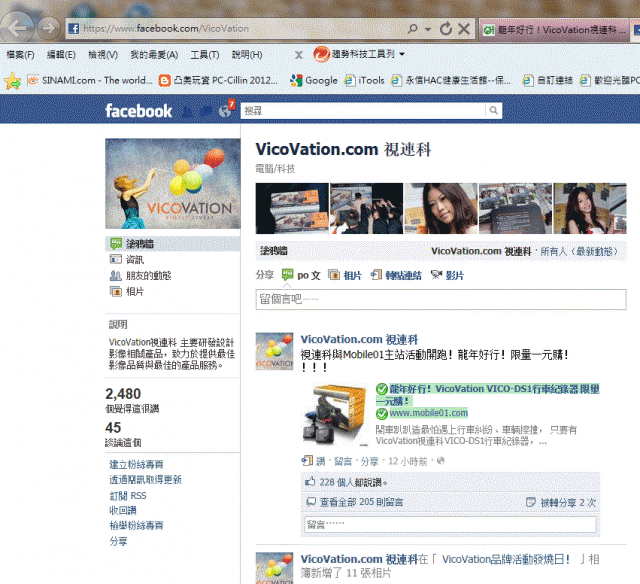This screenshot has height=584, width=640.
Task: Click the browser Forward arrow button
Action: coord(49,28)
